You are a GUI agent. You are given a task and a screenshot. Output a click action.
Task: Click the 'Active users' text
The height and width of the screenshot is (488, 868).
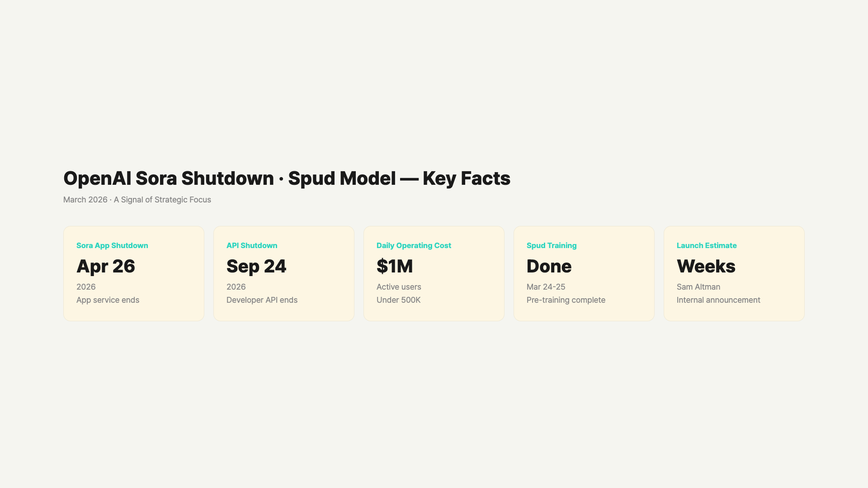coord(399,287)
